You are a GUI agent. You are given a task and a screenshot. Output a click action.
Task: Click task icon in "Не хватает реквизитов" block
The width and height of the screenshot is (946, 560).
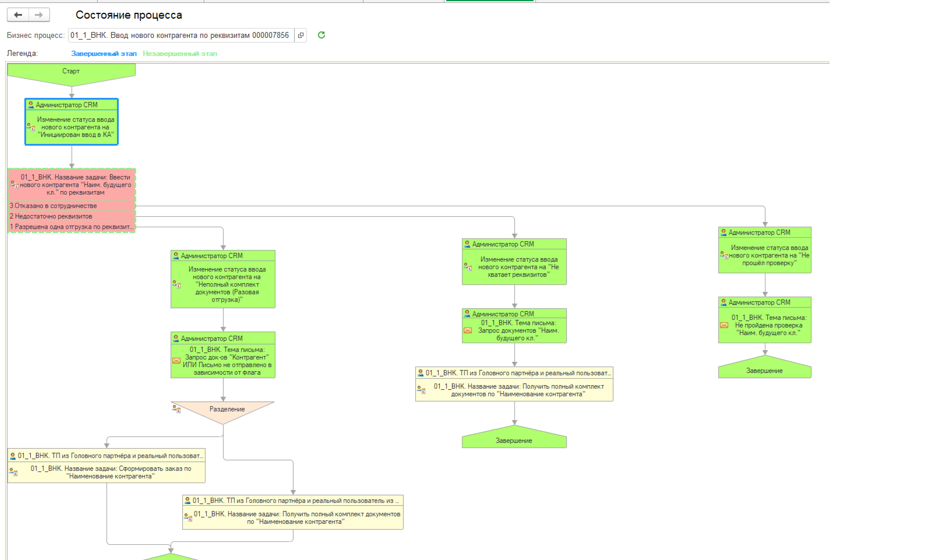pyautogui.click(x=468, y=267)
